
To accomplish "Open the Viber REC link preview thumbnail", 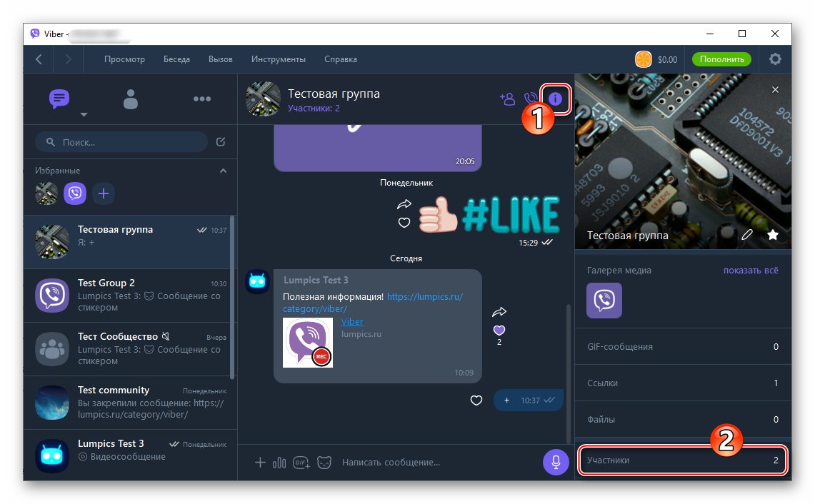I will (308, 343).
